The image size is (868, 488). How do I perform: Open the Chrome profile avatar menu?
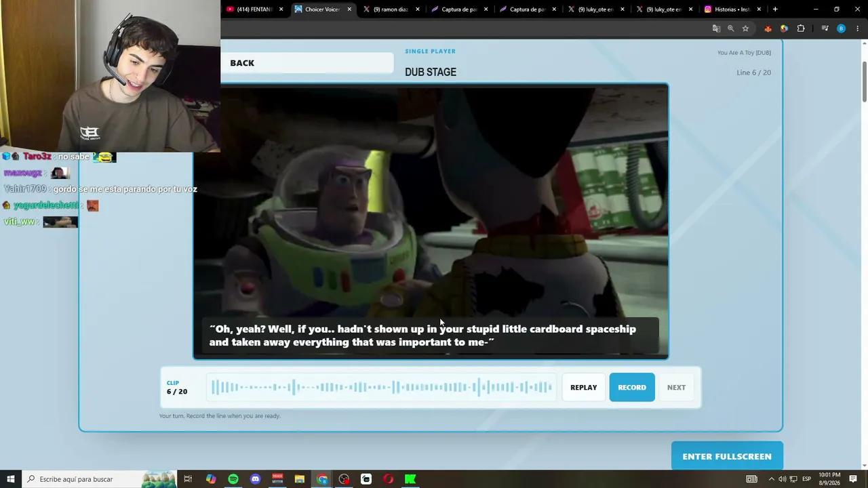point(841,28)
